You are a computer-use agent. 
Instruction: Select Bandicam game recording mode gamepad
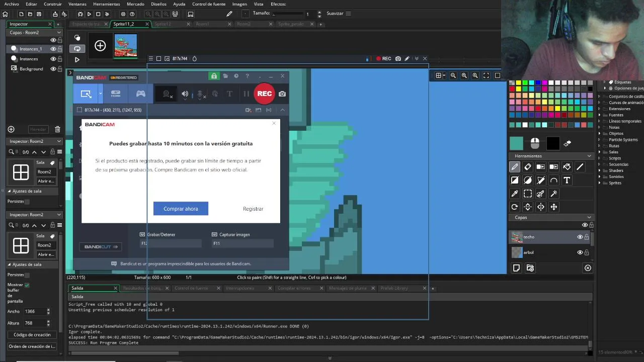(x=141, y=94)
